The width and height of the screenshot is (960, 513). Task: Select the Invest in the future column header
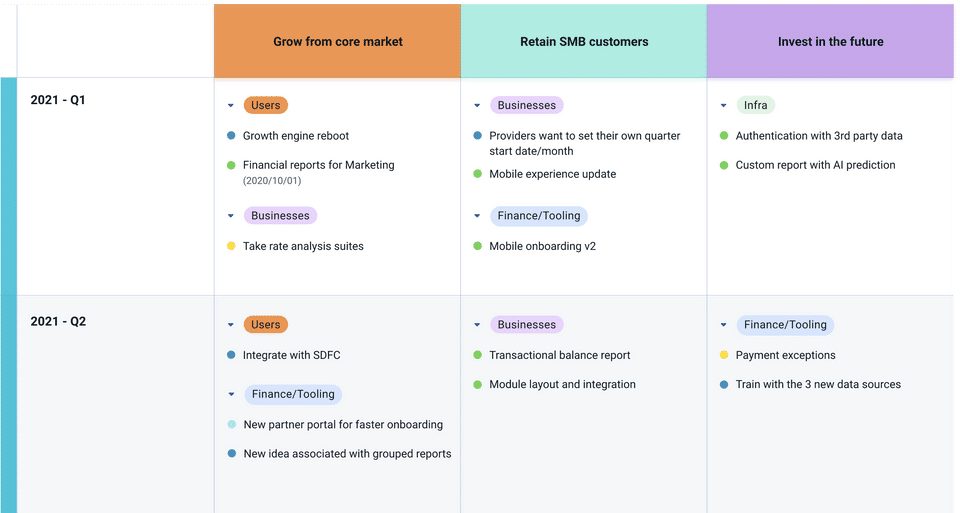click(x=830, y=42)
